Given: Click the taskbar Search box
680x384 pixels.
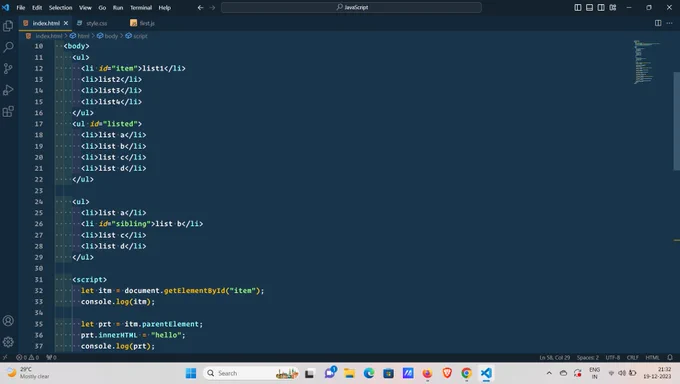Looking at the screenshot, I should tap(251, 373).
